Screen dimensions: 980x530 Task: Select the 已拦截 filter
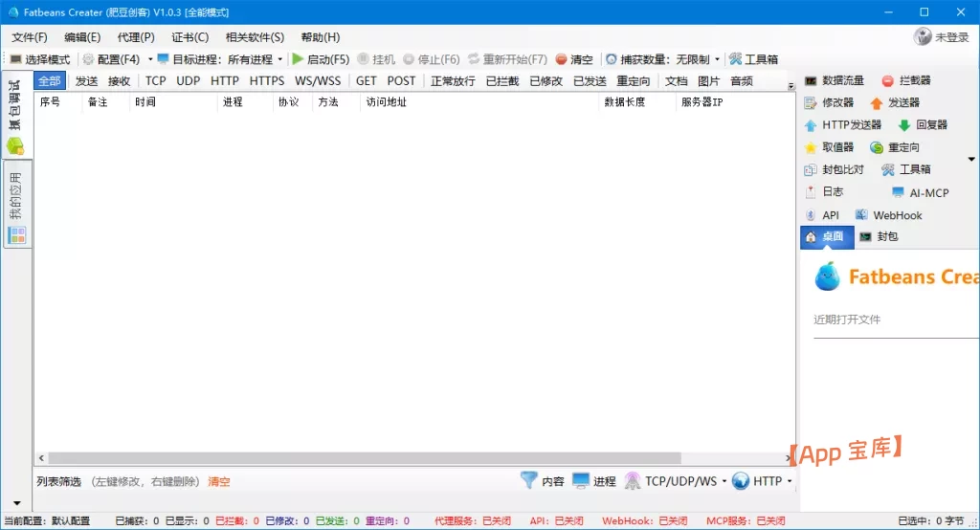501,80
